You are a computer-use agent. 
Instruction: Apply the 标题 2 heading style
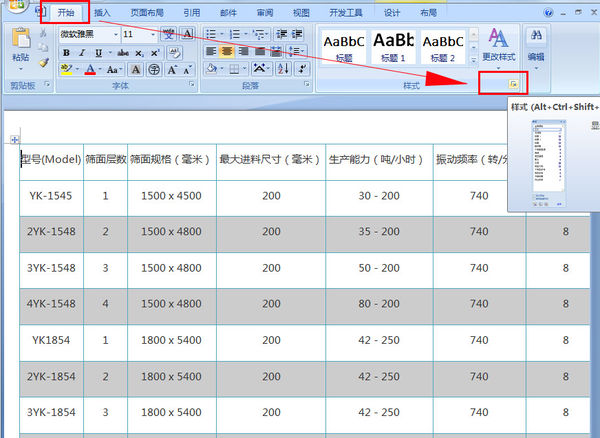[x=443, y=47]
